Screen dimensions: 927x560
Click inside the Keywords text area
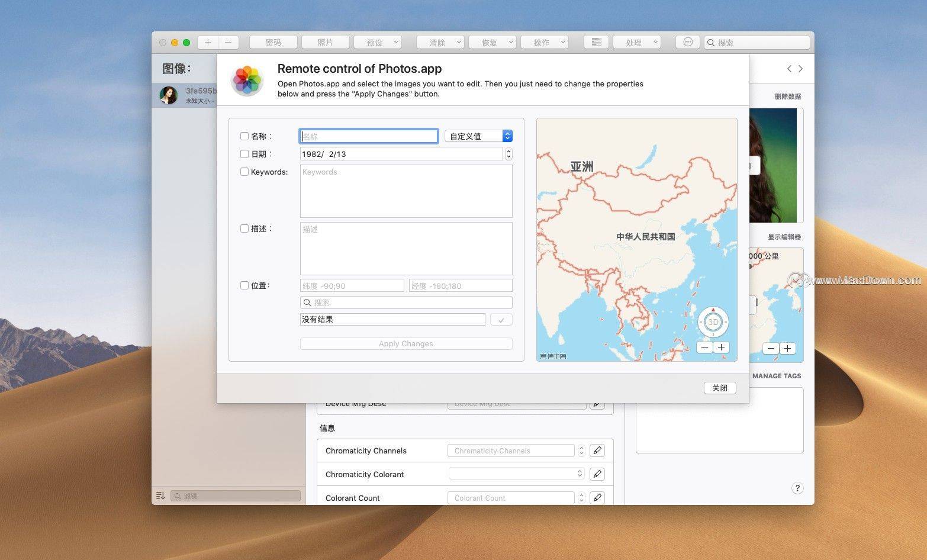(405, 191)
